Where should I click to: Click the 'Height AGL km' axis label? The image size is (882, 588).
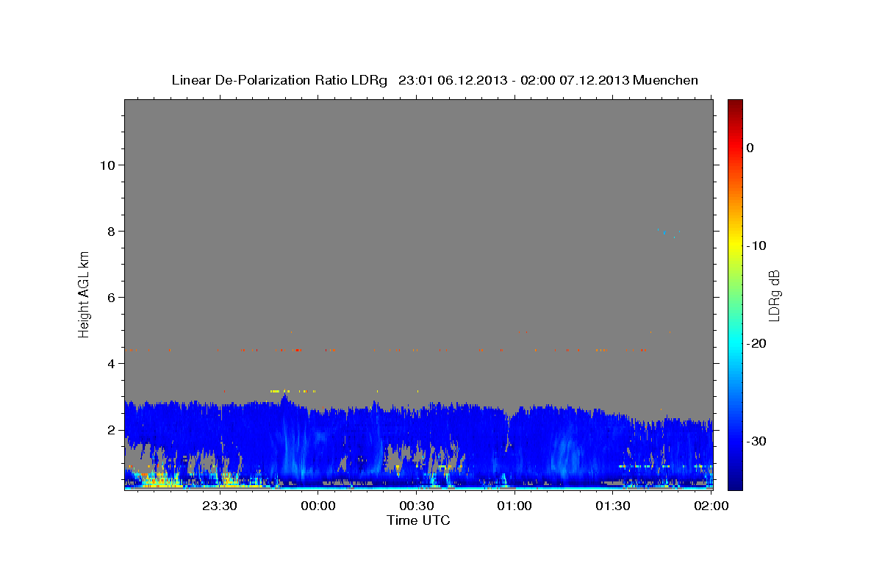click(x=85, y=293)
